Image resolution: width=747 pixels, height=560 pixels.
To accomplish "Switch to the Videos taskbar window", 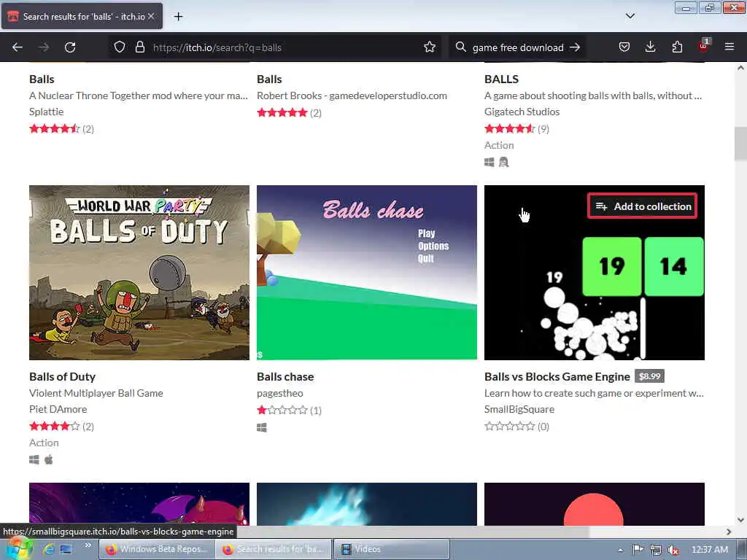I will [x=391, y=549].
